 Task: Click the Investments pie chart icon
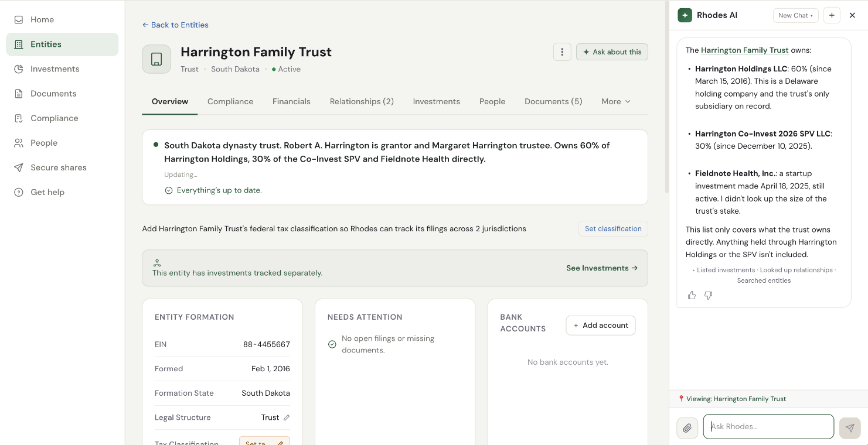19,69
